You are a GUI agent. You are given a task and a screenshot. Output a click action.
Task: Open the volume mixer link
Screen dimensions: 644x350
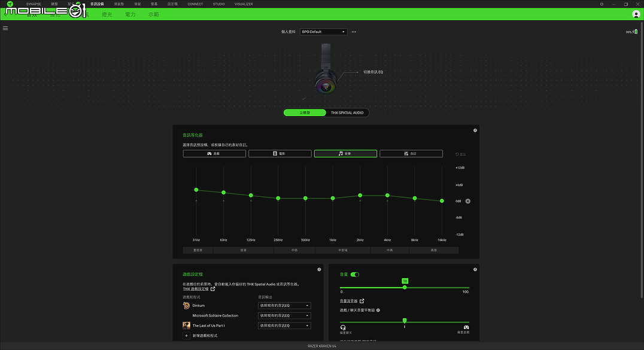[349, 301]
